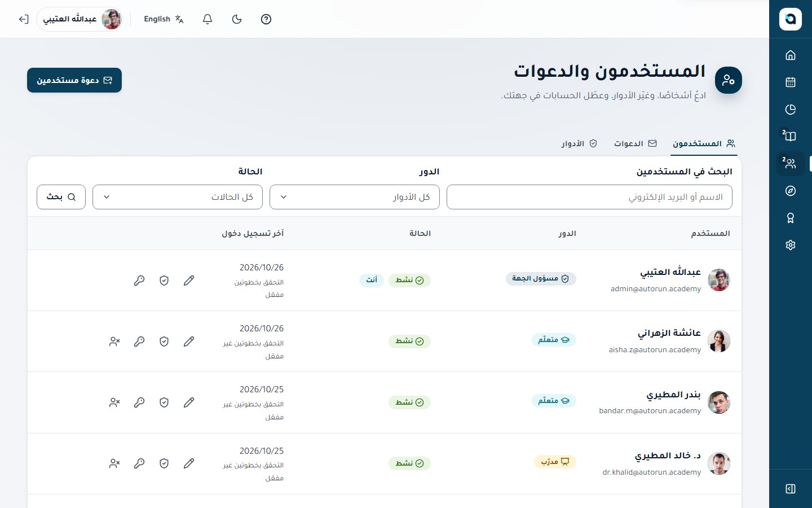Open shield role icon for بندر المطيري
Viewport: 812px width, 508px height.
pyautogui.click(x=164, y=402)
